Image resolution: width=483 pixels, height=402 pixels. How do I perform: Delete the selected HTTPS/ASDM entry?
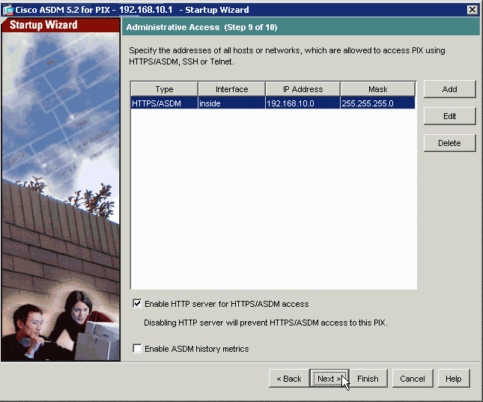coord(449,143)
